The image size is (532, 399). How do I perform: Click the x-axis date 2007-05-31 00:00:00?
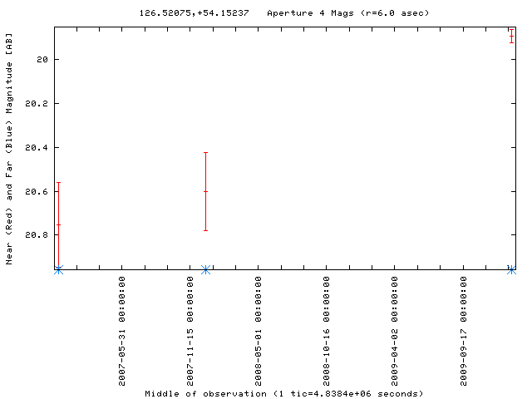coord(122,331)
